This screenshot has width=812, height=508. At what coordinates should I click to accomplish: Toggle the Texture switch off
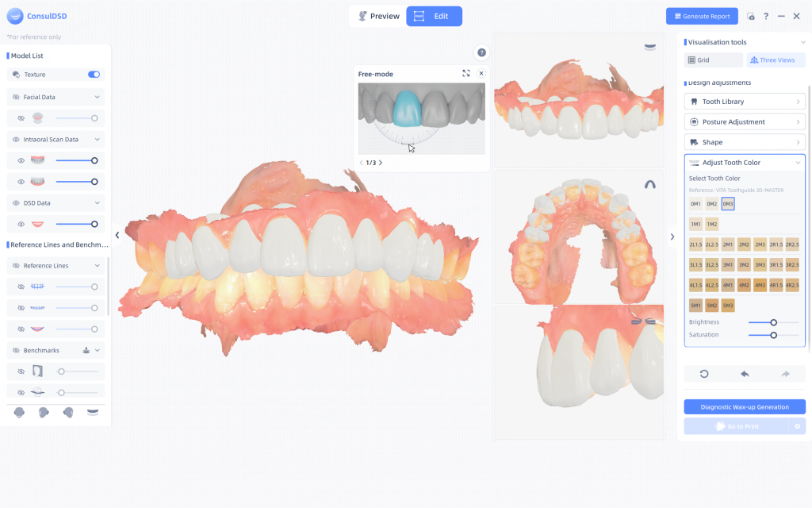coord(94,75)
